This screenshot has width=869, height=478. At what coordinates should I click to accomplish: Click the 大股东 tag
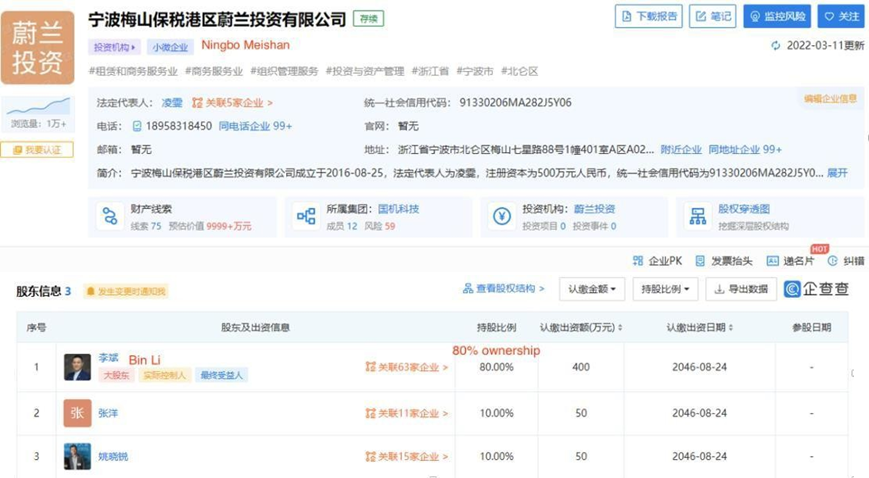click(x=116, y=375)
